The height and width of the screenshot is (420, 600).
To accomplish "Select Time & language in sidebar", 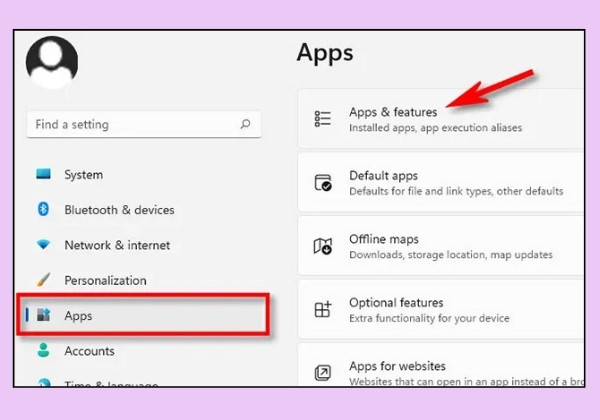I will (111, 383).
